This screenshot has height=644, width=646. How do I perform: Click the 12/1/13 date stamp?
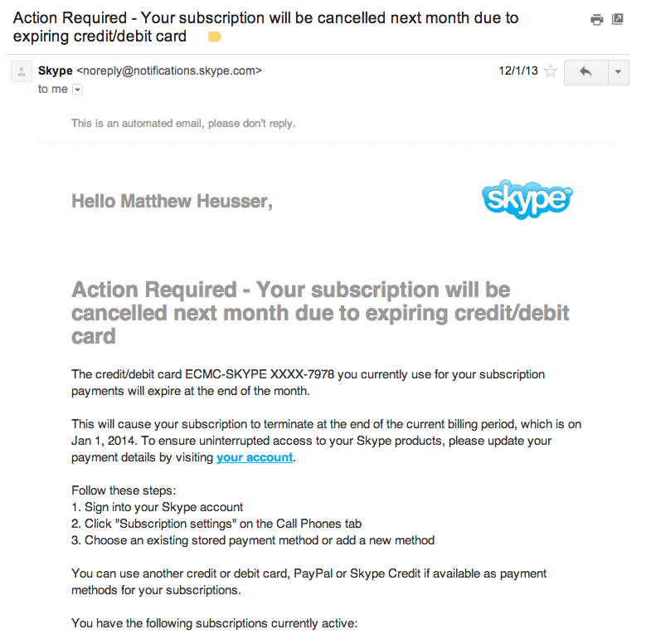click(x=518, y=71)
